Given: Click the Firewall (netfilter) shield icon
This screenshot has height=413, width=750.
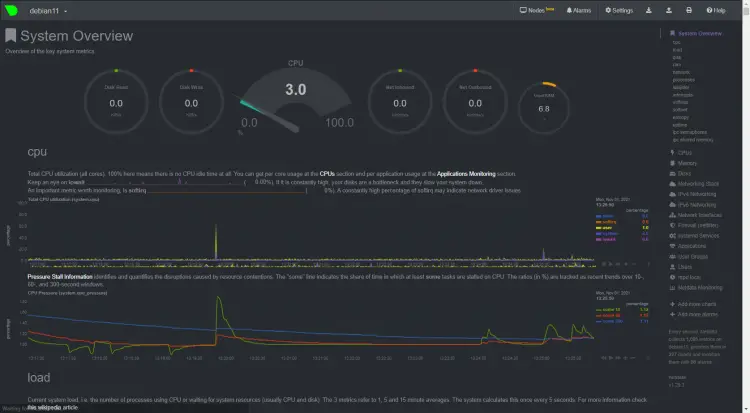Looking at the screenshot, I should coord(673,225).
